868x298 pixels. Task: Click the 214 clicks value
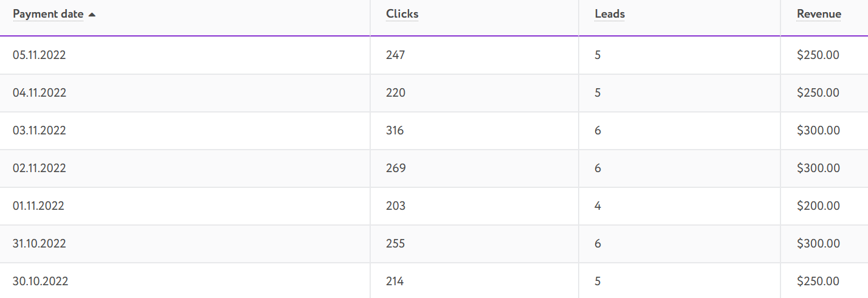[394, 282]
